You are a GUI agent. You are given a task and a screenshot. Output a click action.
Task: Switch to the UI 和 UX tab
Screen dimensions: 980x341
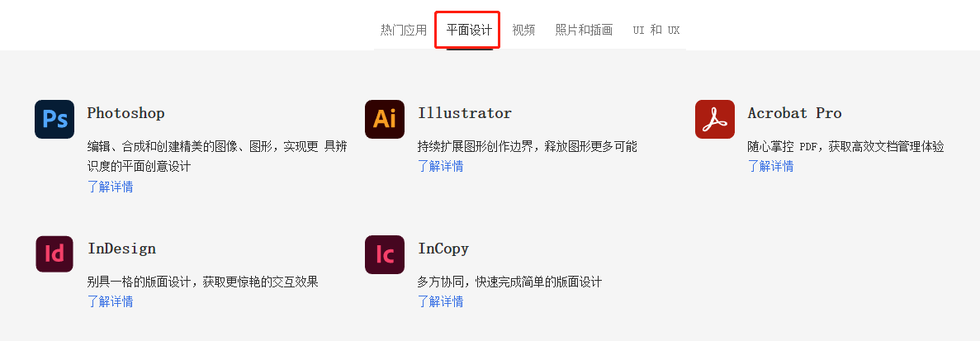click(x=656, y=31)
